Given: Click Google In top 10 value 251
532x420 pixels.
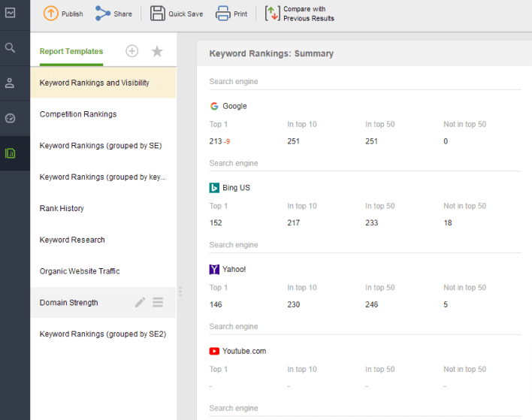Looking at the screenshot, I should point(294,141).
